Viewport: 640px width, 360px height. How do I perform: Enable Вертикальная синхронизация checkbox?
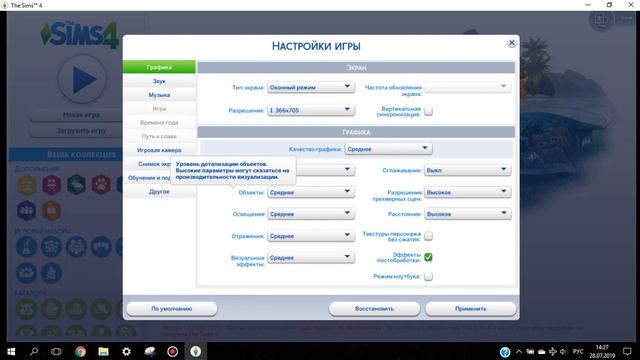pyautogui.click(x=428, y=111)
